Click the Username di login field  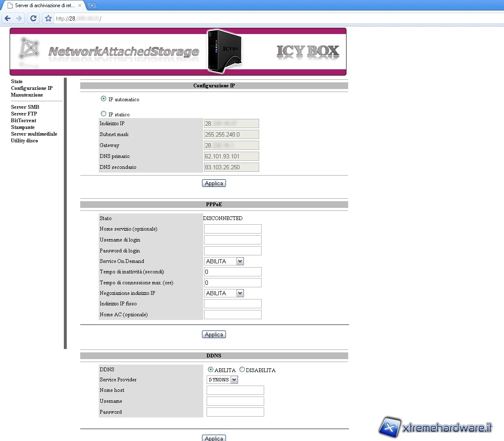pos(233,240)
